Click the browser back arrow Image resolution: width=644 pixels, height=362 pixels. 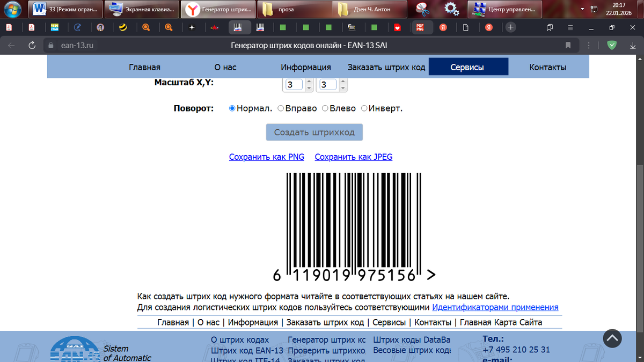pos(11,46)
